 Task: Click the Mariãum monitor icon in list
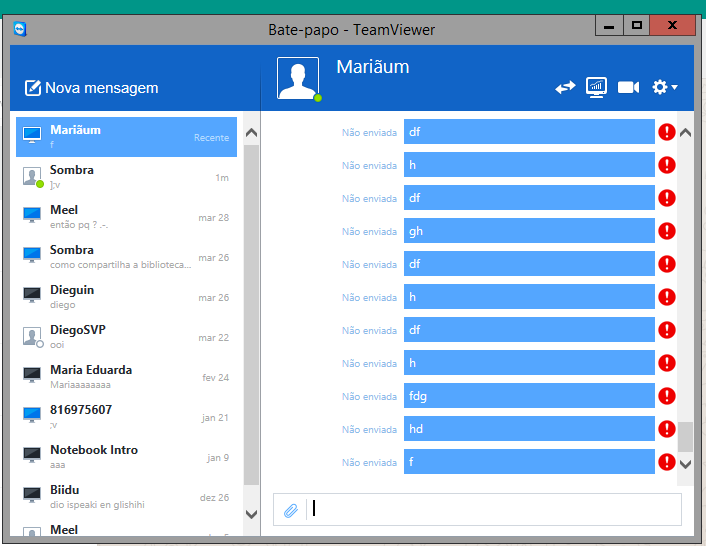pos(32,135)
